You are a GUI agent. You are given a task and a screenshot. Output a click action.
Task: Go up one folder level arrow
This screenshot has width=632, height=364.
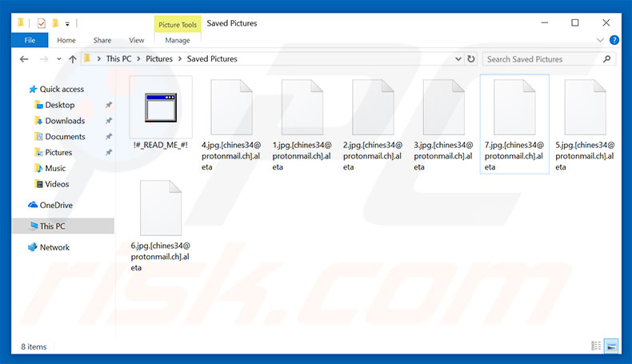(x=73, y=59)
